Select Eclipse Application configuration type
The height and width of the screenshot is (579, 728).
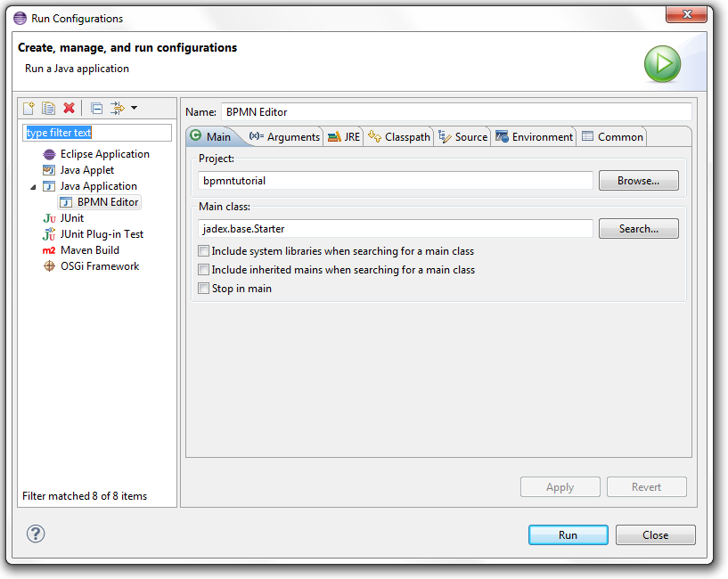[x=104, y=154]
